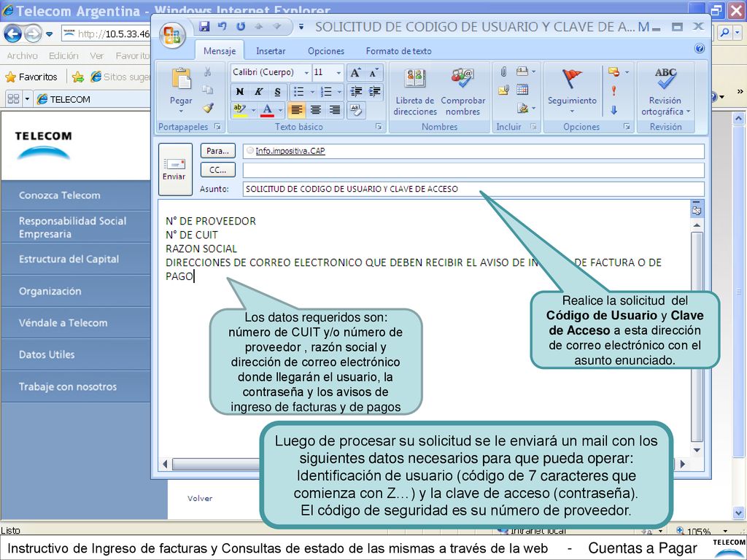Mark the message as low importance
Viewport: 747px width, 560px height.
click(614, 109)
